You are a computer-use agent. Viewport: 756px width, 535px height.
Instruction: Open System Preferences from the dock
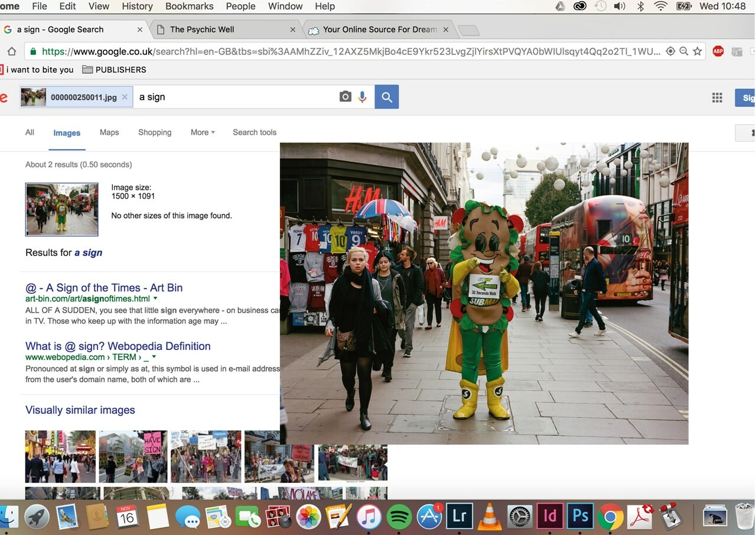(x=520, y=517)
